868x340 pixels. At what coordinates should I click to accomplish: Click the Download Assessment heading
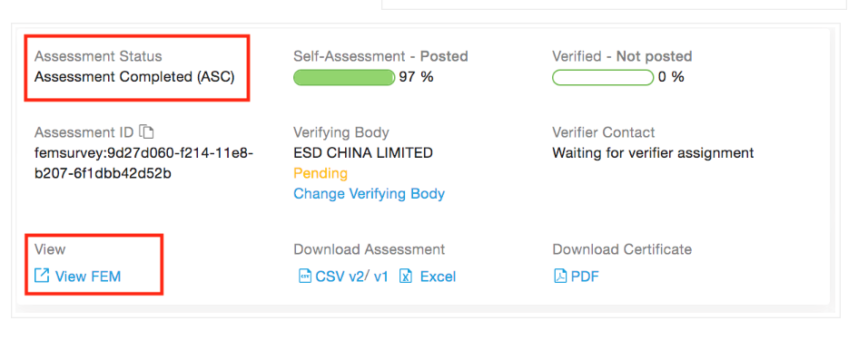(x=370, y=248)
